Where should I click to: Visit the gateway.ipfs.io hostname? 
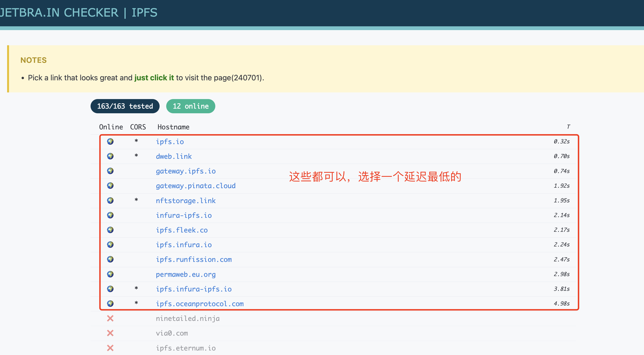click(186, 171)
